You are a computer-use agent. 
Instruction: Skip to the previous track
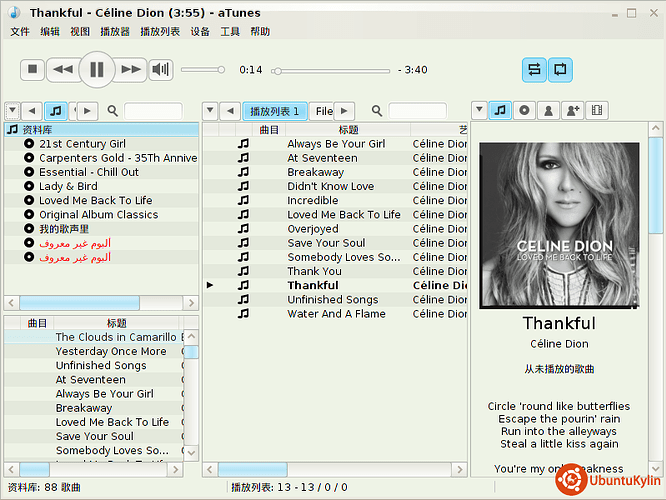click(63, 69)
